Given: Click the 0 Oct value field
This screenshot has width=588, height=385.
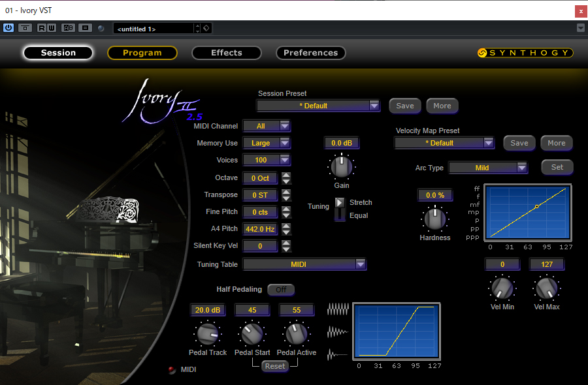Looking at the screenshot, I should tap(260, 178).
